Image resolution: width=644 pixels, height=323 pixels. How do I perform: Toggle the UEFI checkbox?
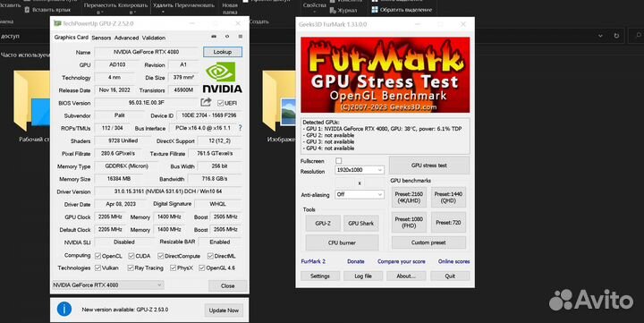tap(221, 103)
